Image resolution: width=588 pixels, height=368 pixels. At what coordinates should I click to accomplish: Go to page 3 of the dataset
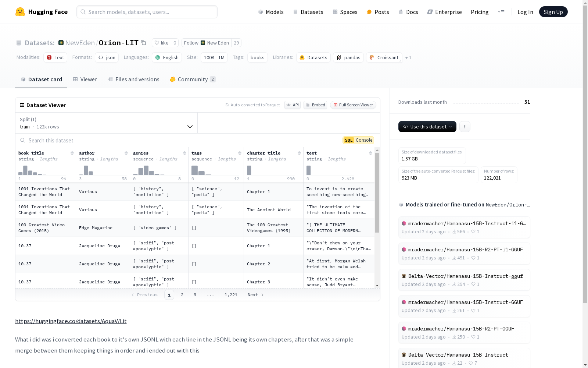click(x=195, y=295)
